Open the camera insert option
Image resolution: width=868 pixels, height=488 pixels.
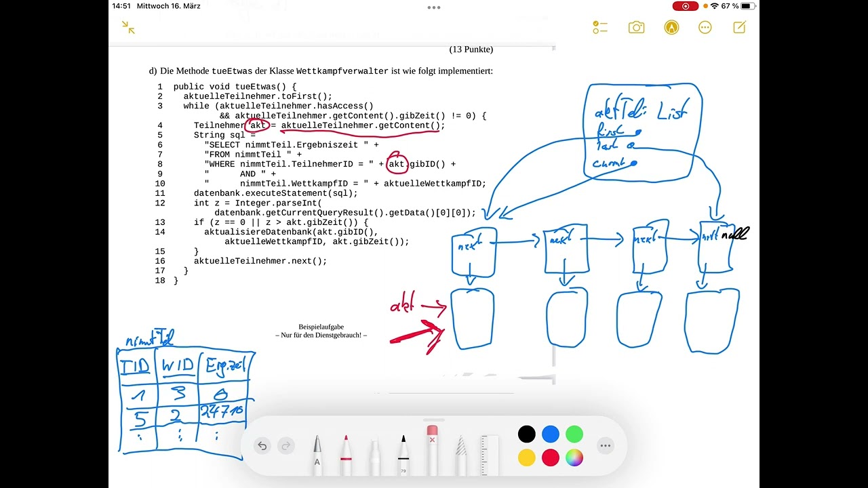tap(636, 27)
